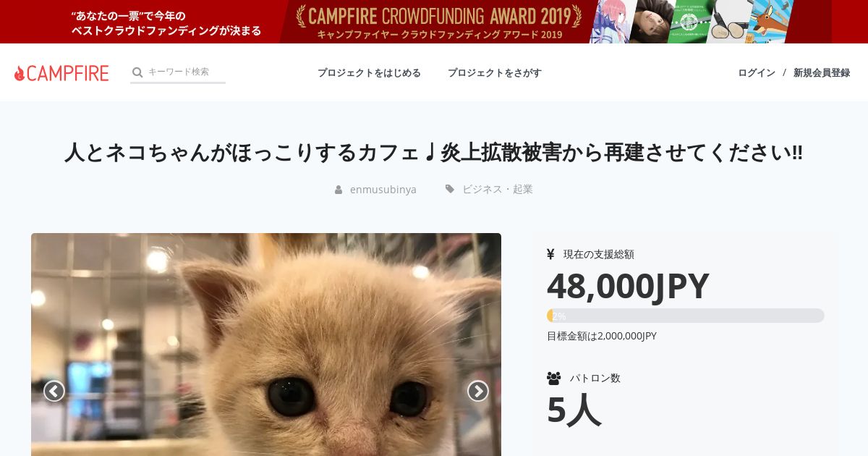This screenshot has height=456, width=868.
Task: Click the yen icon next to 現在の支援総額
Action: click(x=550, y=254)
